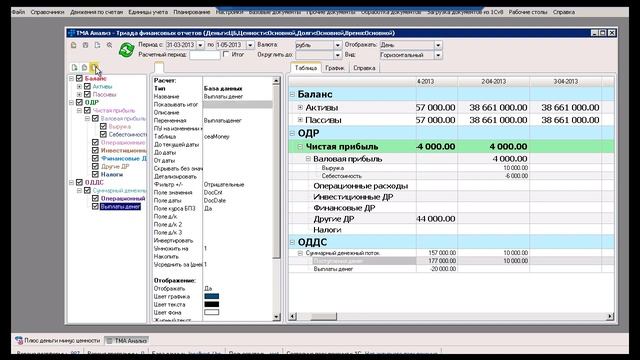
Task: Click the Цвет фона white swatch
Action: pyautogui.click(x=211, y=312)
